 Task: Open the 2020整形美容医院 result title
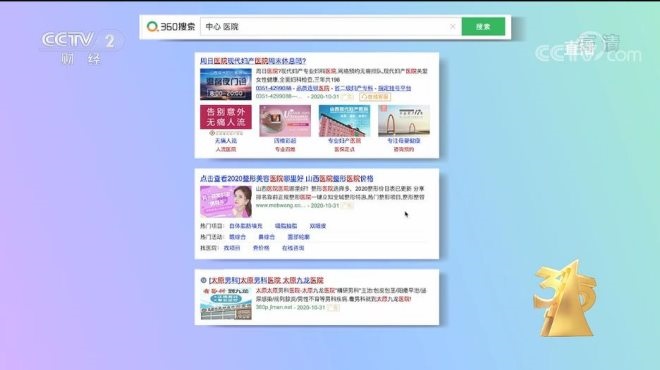[287, 178]
